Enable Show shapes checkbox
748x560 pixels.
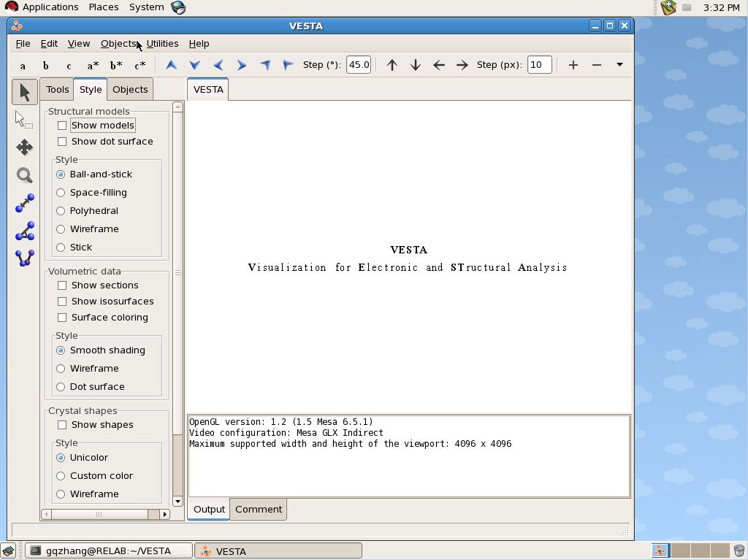(62, 425)
